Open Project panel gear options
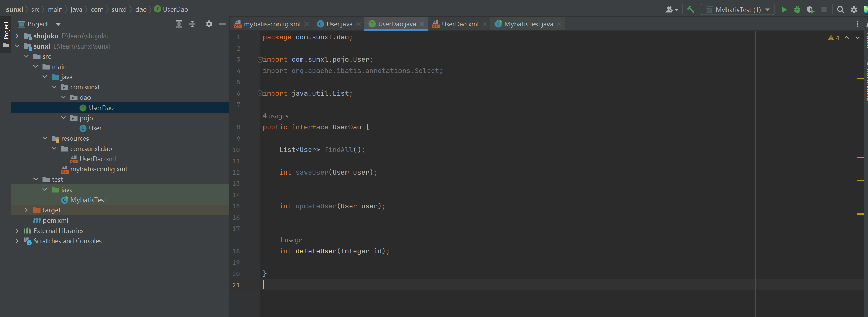The image size is (868, 317). click(209, 24)
